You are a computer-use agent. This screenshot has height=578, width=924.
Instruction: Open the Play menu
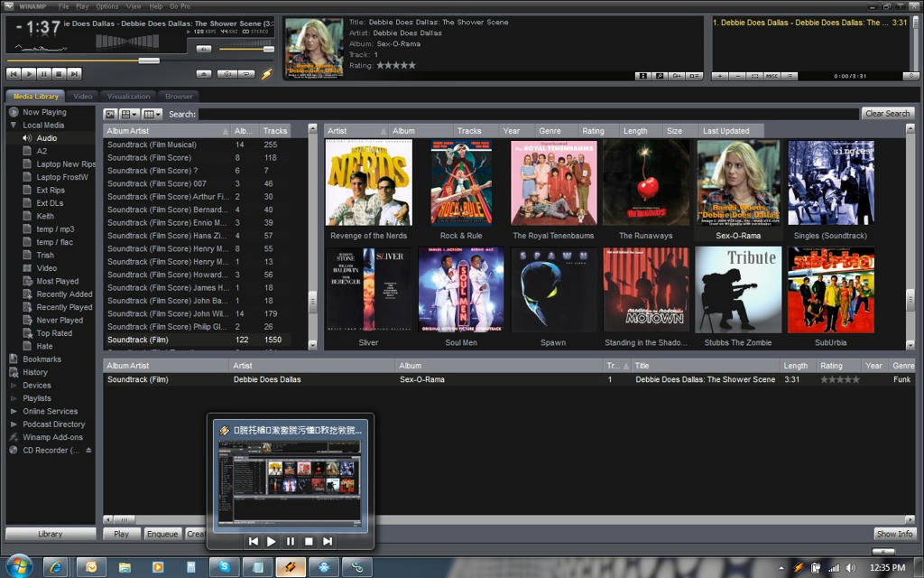pos(82,6)
